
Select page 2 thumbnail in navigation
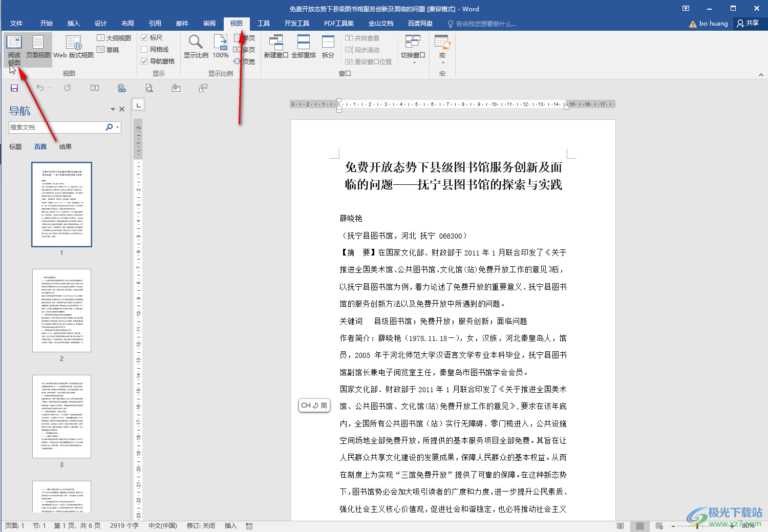61,310
